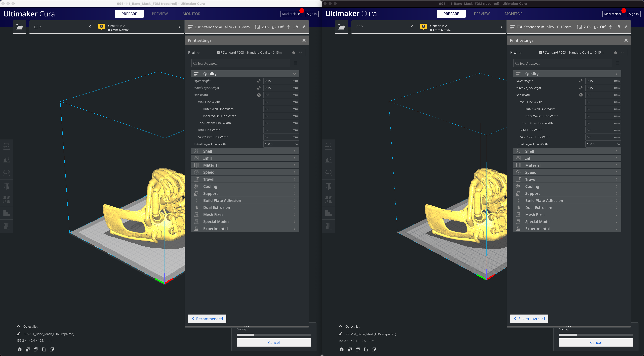This screenshot has height=356, width=644.
Task: Click the 3D view cube icon in right window
Action: pos(341,349)
